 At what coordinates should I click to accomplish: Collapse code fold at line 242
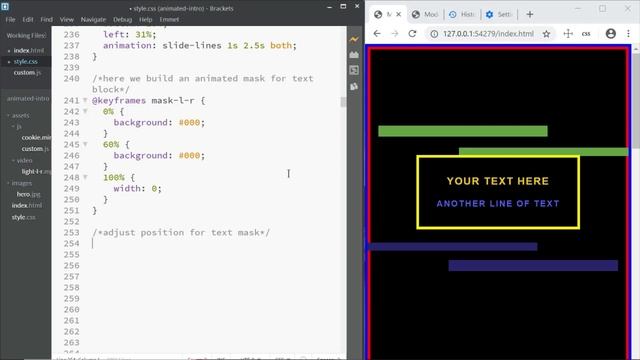point(85,111)
